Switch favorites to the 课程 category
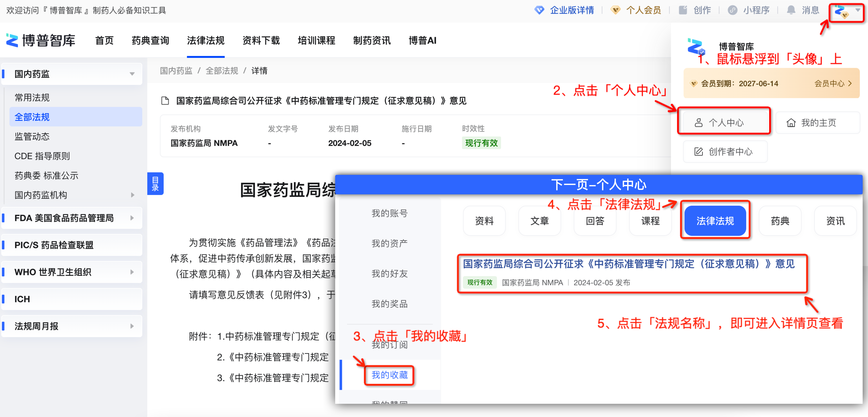 point(650,221)
